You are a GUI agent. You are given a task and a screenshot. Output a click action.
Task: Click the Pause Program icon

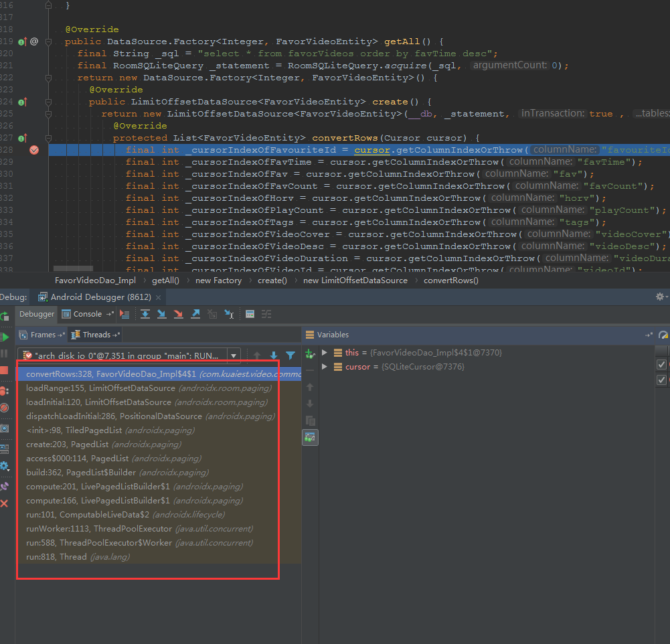4,353
